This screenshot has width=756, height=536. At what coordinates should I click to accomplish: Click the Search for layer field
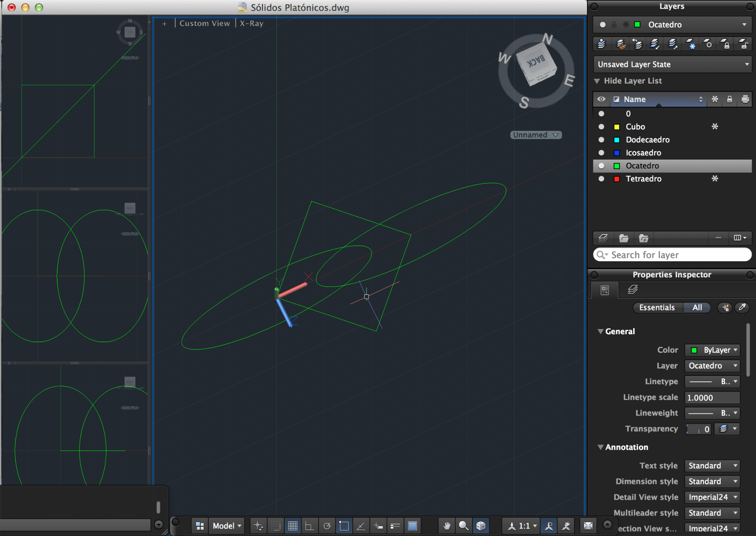pyautogui.click(x=672, y=255)
